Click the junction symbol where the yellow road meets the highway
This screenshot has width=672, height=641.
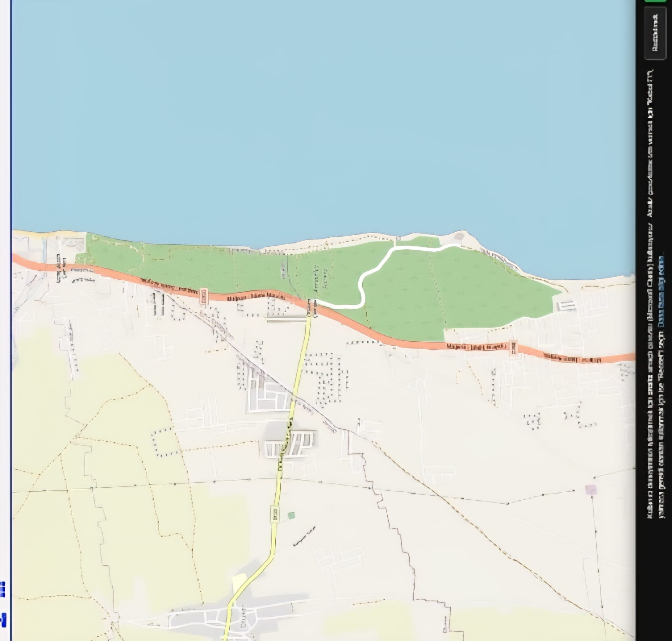(x=312, y=307)
